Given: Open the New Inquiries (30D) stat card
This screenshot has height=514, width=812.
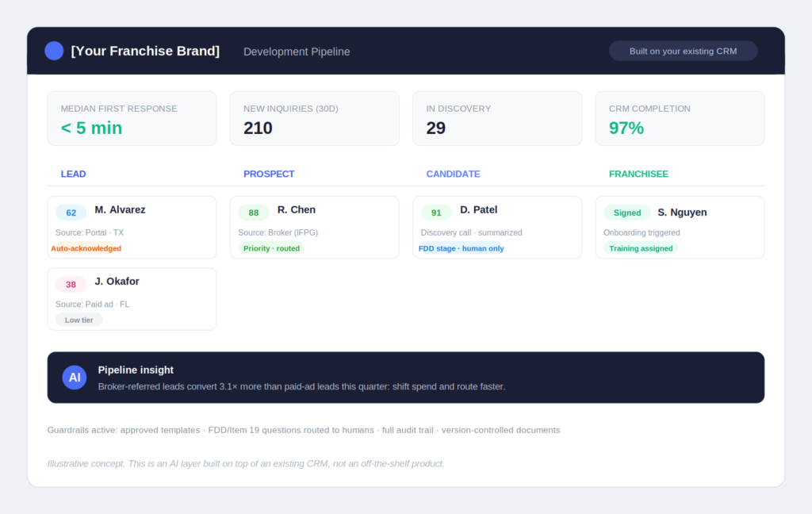Looking at the screenshot, I should pyautogui.click(x=314, y=119).
